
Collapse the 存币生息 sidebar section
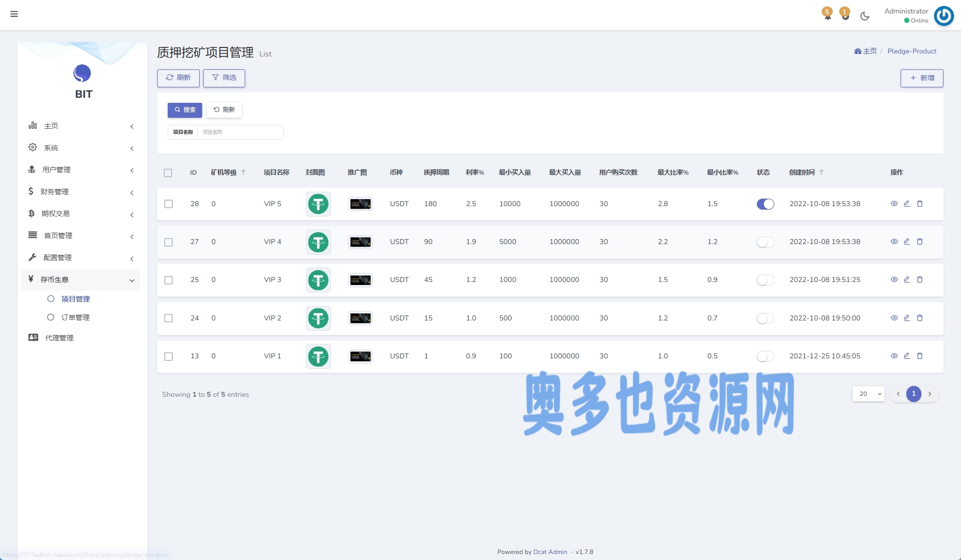pyautogui.click(x=80, y=280)
